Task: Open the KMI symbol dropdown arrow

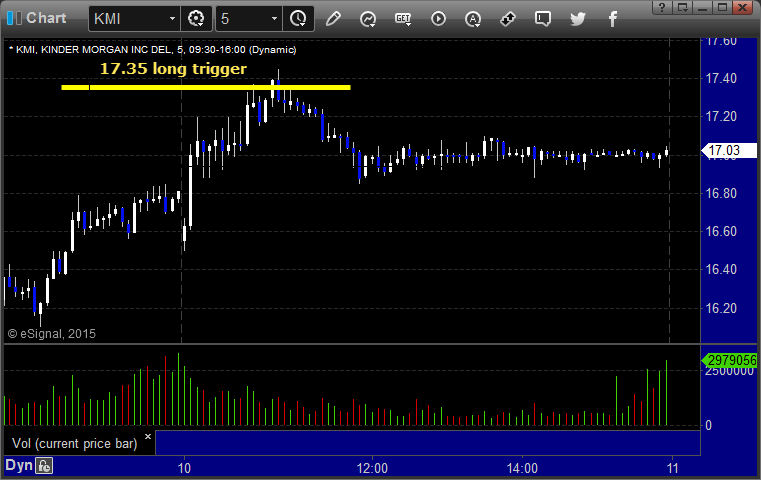Action: pyautogui.click(x=172, y=19)
